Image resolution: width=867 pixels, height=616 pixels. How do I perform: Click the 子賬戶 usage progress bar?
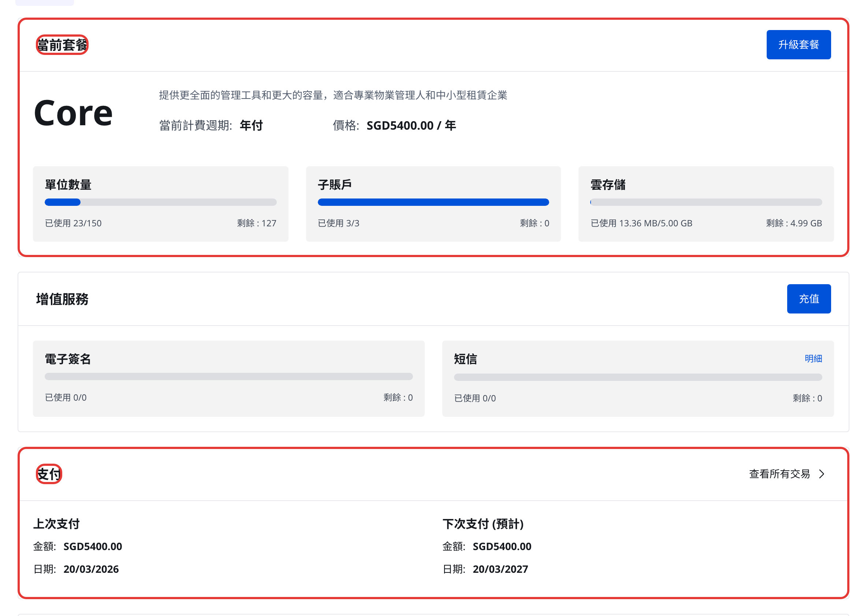[x=433, y=202]
